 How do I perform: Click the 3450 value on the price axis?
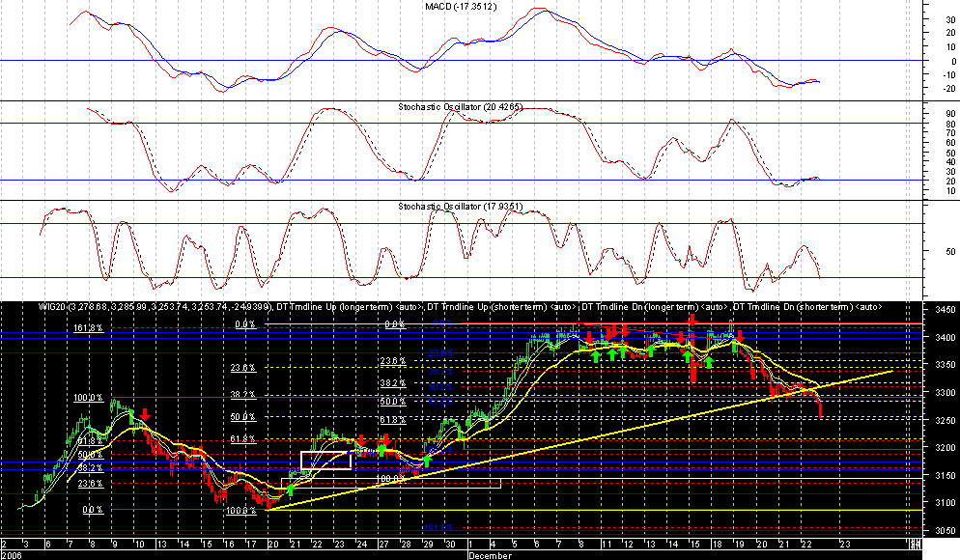click(x=944, y=310)
